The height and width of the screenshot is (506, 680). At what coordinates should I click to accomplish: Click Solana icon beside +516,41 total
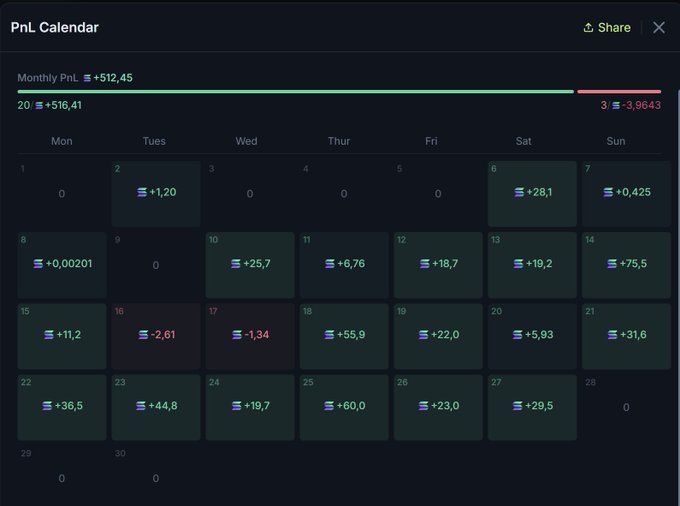39,105
